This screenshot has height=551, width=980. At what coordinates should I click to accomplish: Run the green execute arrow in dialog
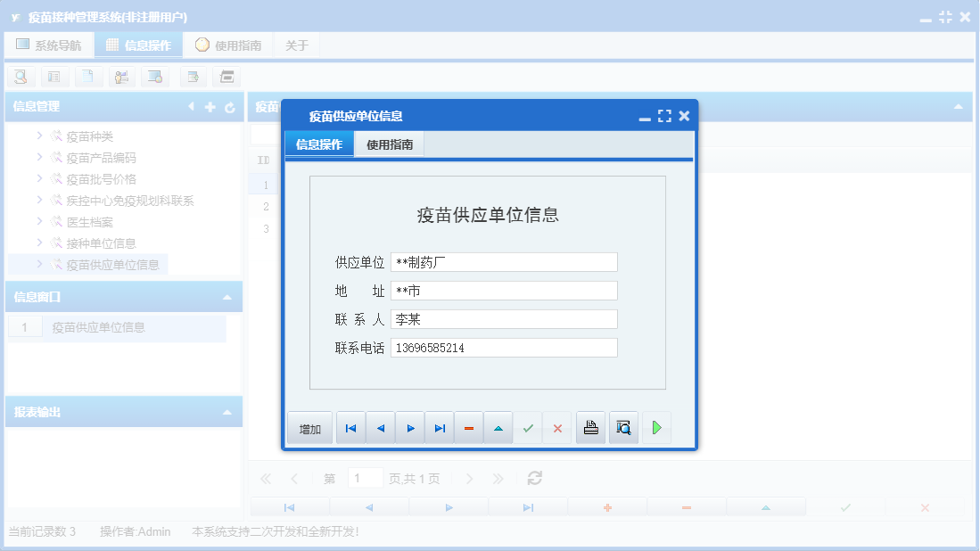[656, 427]
